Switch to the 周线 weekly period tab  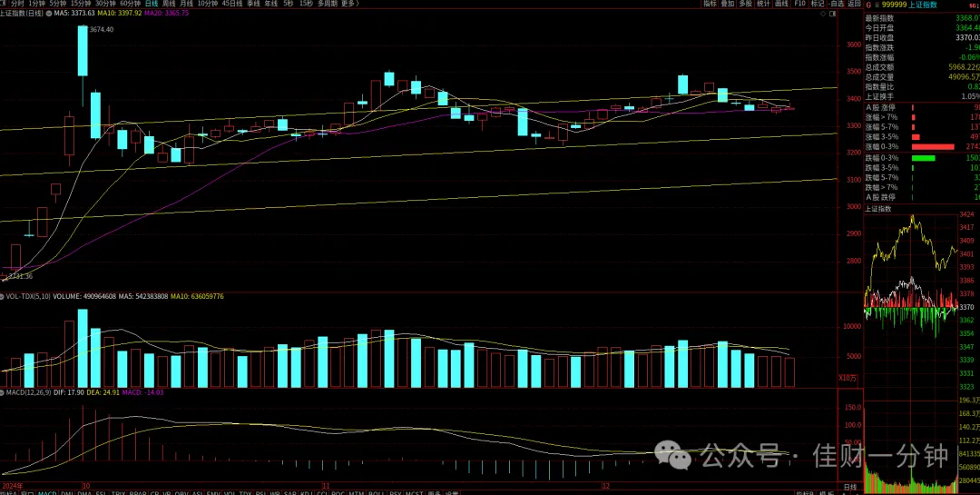pyautogui.click(x=169, y=4)
